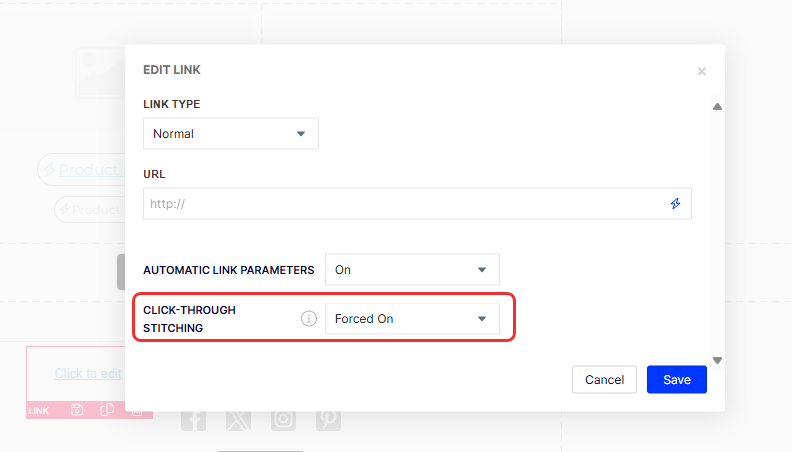The height and width of the screenshot is (452, 792).
Task: Click the Cancel button
Action: click(604, 379)
